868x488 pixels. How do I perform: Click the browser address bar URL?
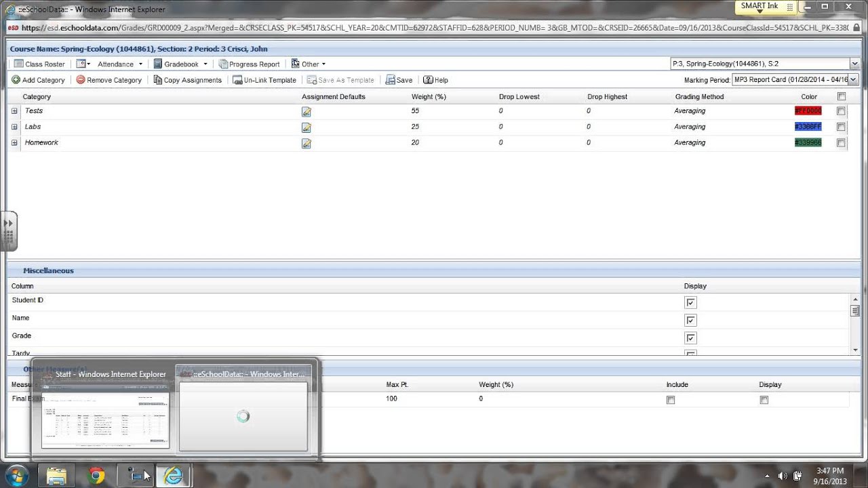[x=434, y=28]
